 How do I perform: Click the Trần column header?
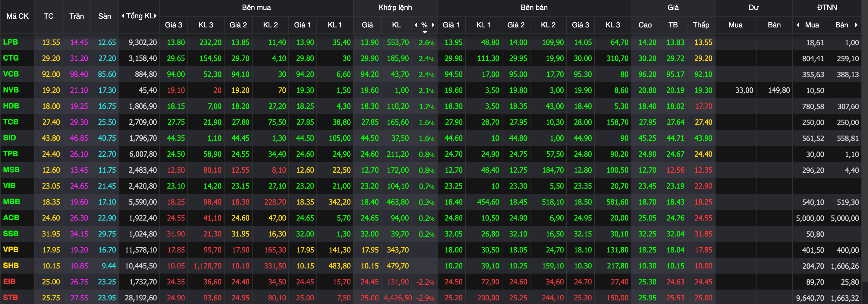(77, 16)
